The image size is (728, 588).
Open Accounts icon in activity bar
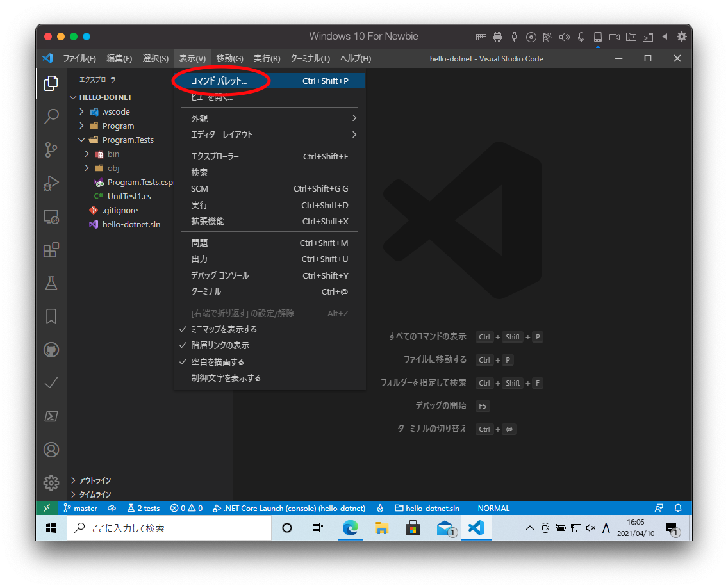pyautogui.click(x=51, y=450)
